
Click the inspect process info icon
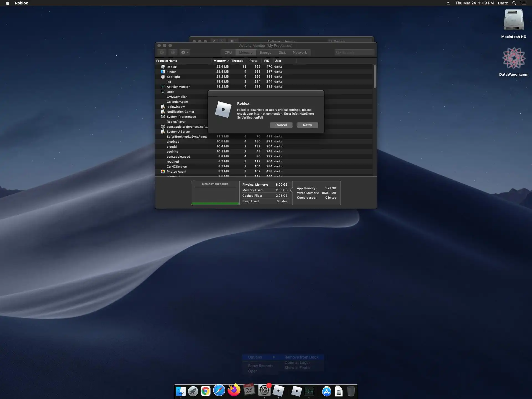pos(173,52)
